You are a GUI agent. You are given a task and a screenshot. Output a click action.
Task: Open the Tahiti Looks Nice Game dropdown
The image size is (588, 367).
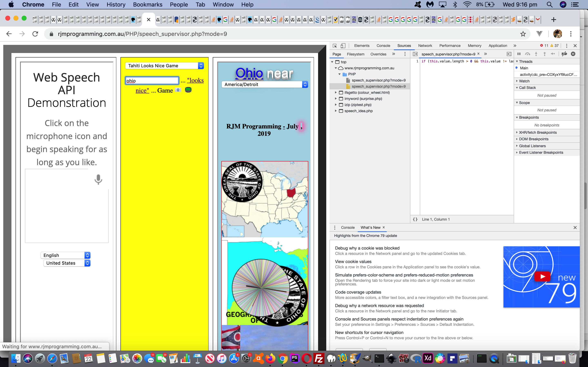[165, 66]
